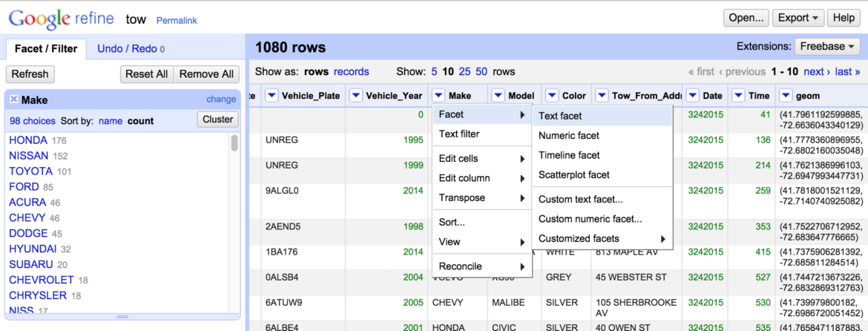This screenshot has height=331, width=868.
Task: Click the Open... button
Action: (x=746, y=18)
